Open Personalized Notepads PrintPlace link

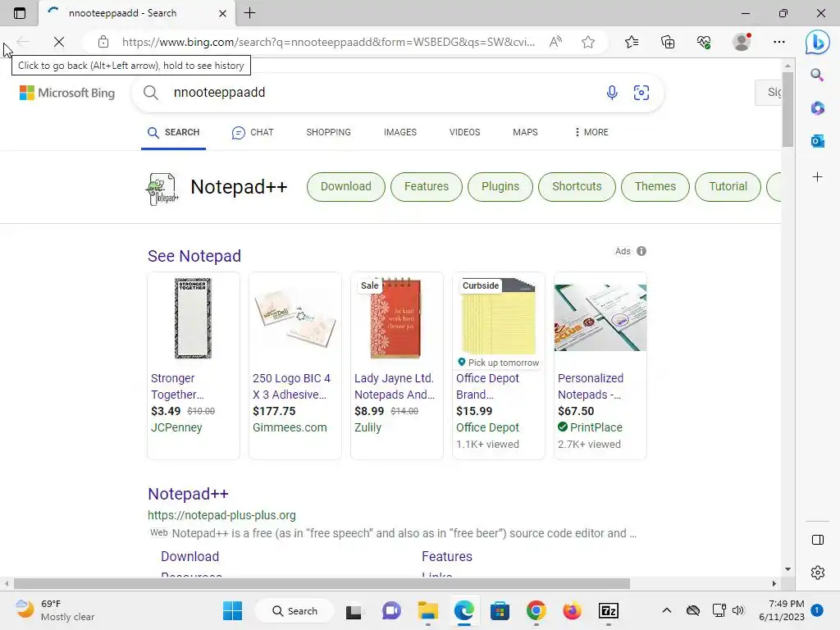[x=591, y=386]
